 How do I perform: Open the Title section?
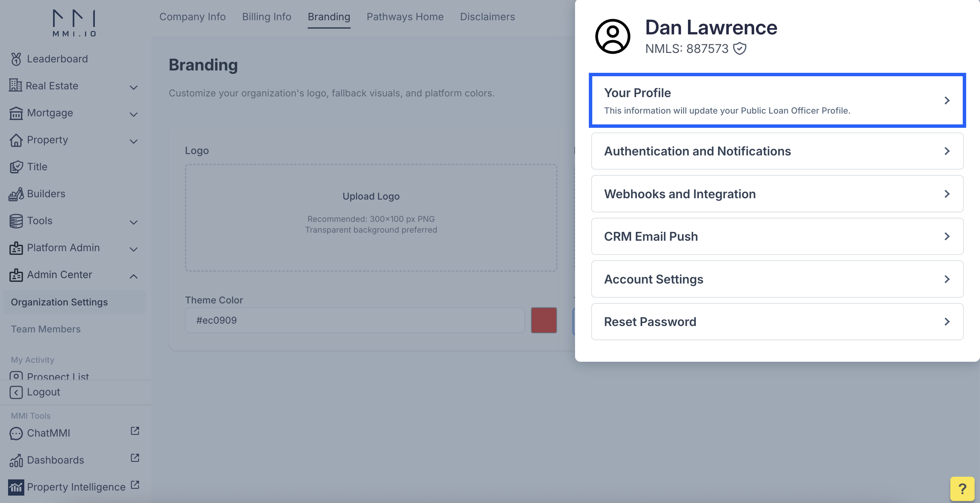point(37,167)
